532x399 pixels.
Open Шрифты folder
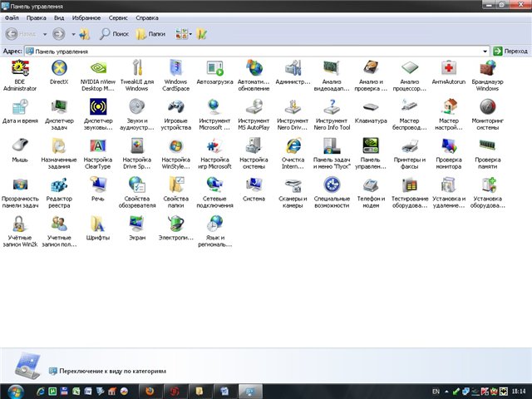point(98,229)
